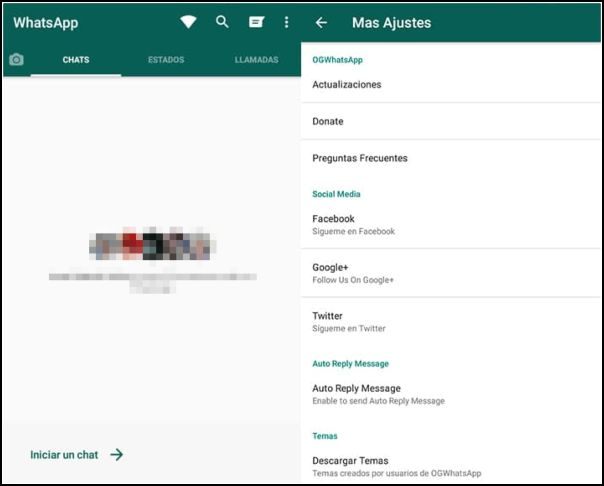The image size is (604, 486).
Task: Tap the Temas section header
Action: [325, 436]
